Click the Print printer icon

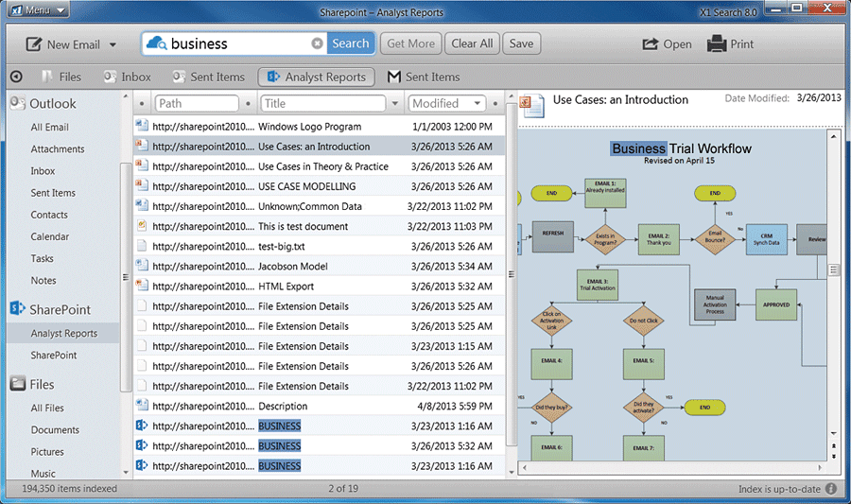[717, 43]
